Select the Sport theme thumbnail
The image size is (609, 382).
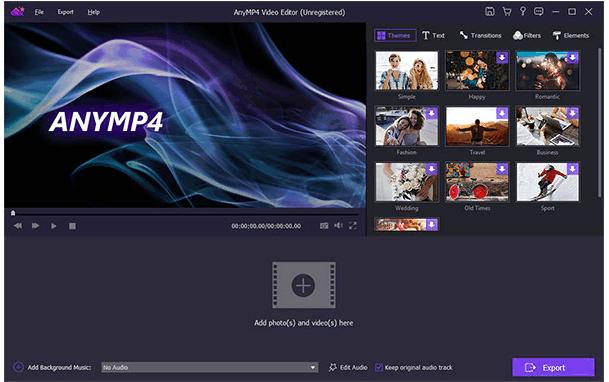point(548,182)
